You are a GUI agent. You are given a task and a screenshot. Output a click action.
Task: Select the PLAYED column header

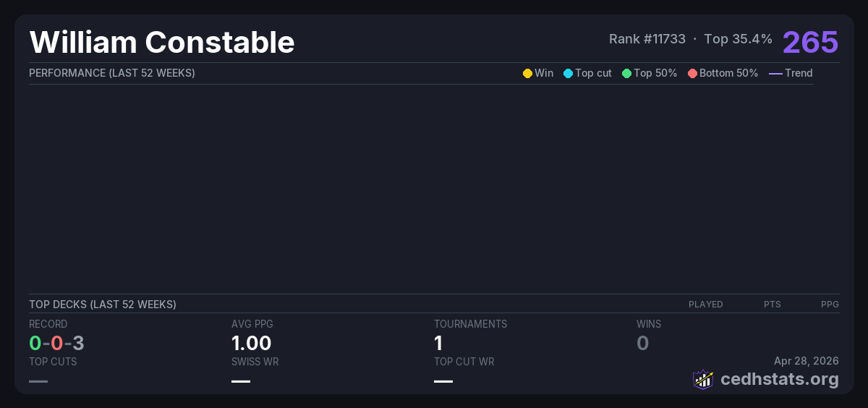point(705,305)
